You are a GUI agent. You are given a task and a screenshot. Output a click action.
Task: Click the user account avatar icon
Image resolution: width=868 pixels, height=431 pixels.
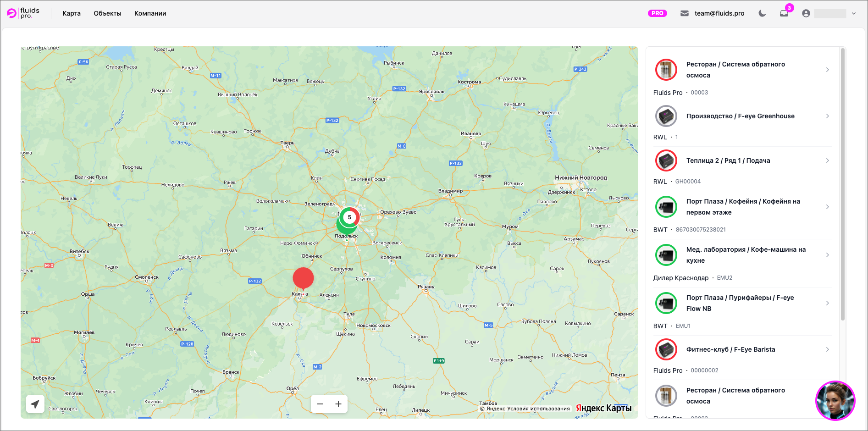806,13
